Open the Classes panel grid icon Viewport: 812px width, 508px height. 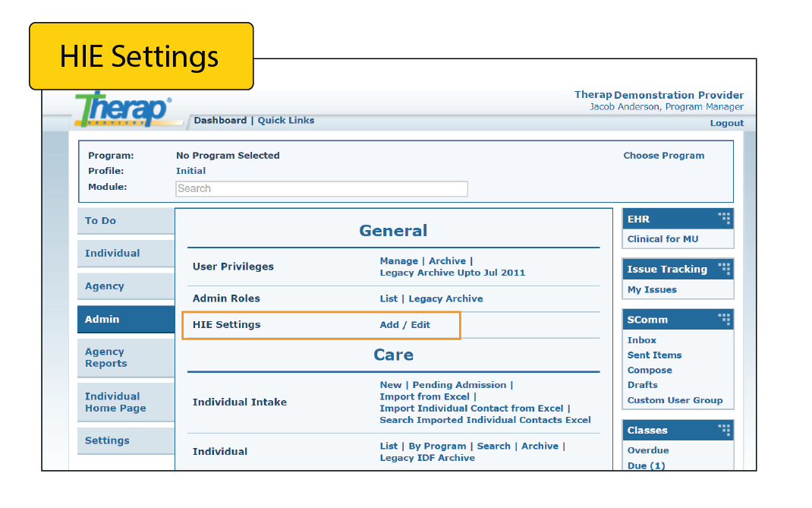[724, 430]
